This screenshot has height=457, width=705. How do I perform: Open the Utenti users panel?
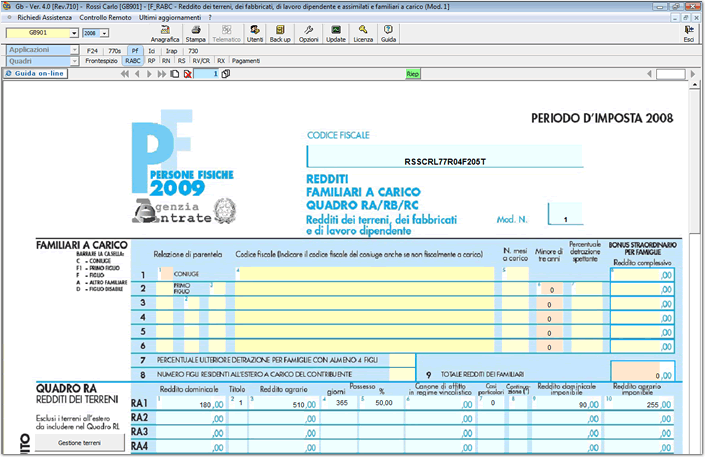[254, 34]
